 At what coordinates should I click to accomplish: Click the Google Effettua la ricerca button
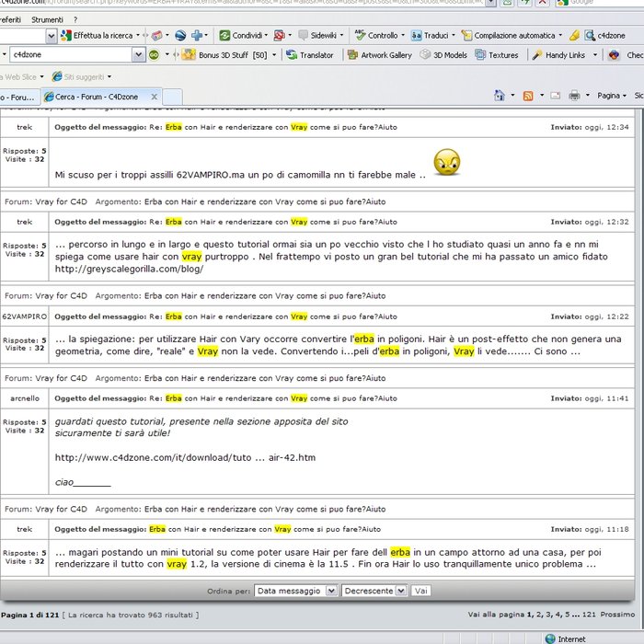(x=97, y=35)
